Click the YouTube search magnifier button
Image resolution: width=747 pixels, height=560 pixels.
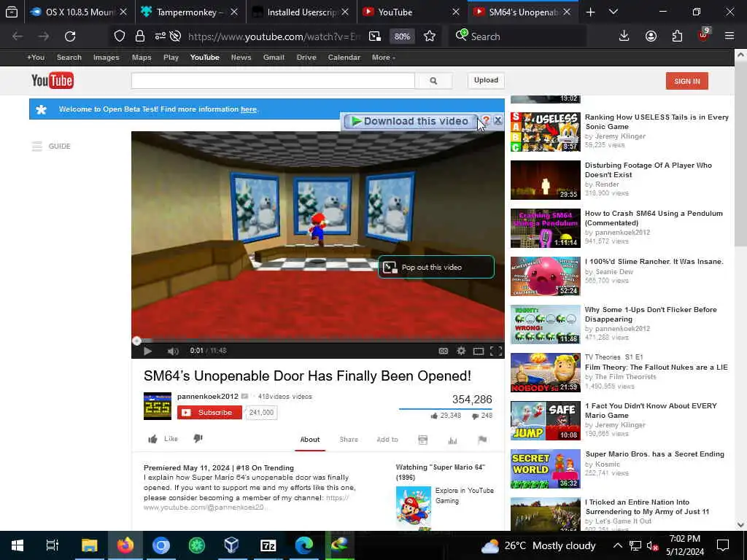click(433, 81)
